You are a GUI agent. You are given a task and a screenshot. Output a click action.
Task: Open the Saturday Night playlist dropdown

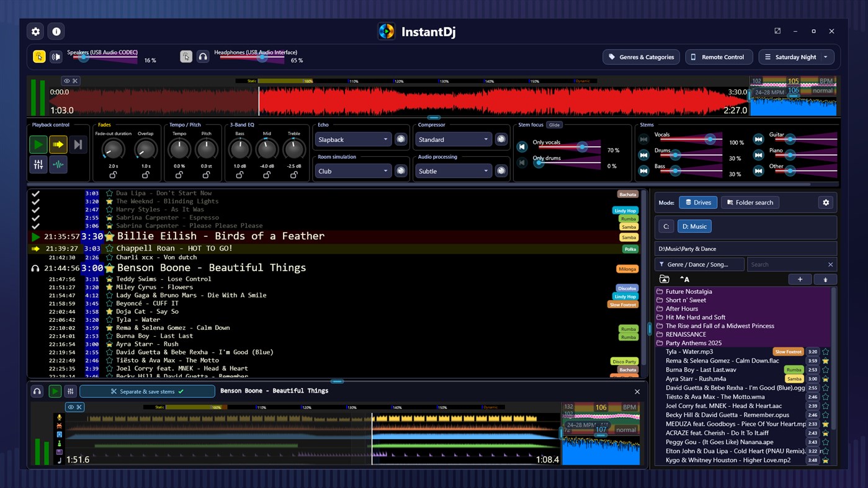(797, 57)
